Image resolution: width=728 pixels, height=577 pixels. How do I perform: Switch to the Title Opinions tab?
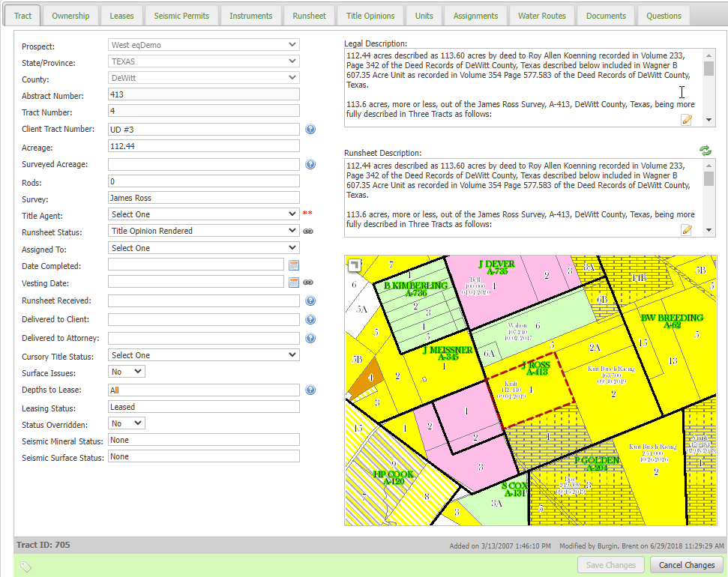pyautogui.click(x=370, y=16)
